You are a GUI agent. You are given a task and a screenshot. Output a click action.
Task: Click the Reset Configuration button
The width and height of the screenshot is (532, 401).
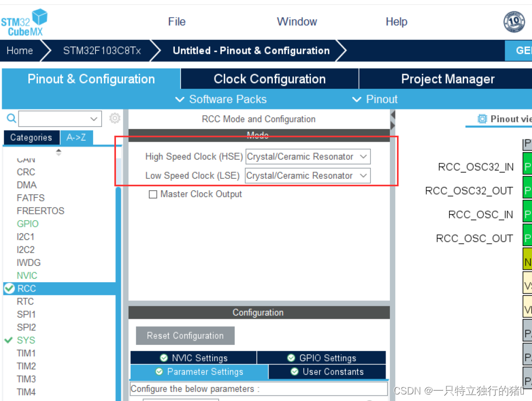(x=185, y=336)
